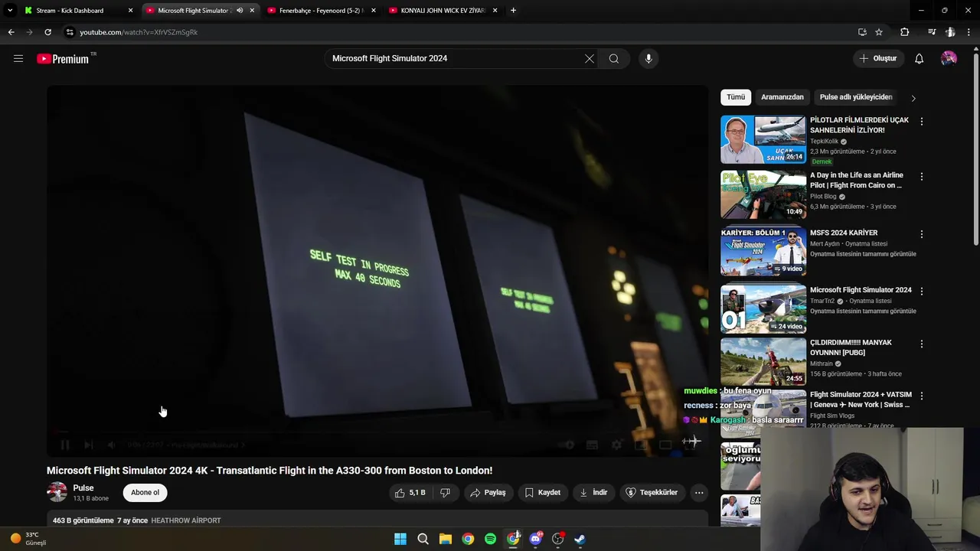980x551 pixels.
Task: Bookmark this page with the star
Action: [x=879, y=32]
